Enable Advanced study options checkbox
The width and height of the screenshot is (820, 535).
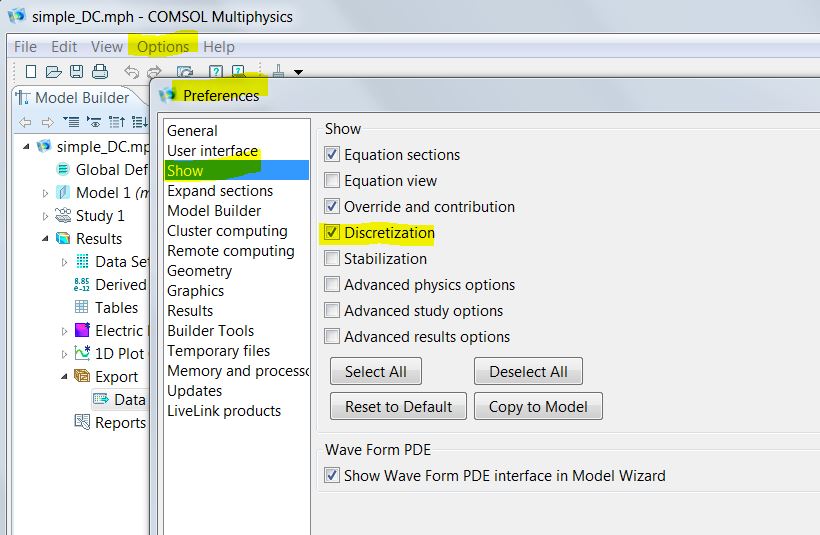coord(332,310)
